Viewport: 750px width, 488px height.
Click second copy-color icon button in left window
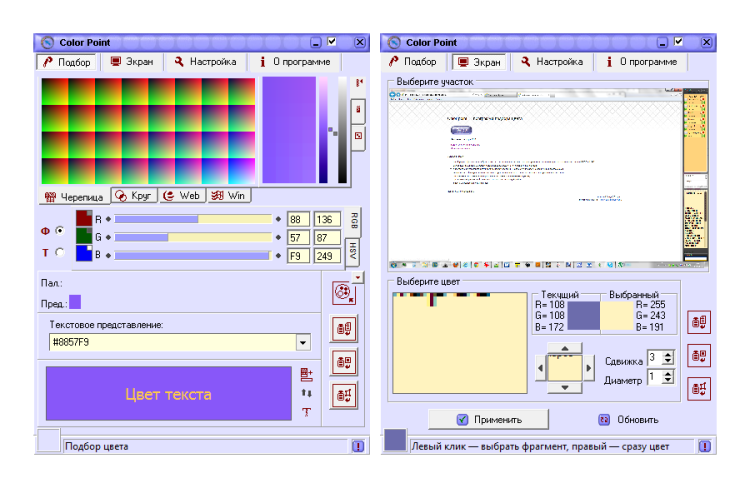click(x=344, y=362)
